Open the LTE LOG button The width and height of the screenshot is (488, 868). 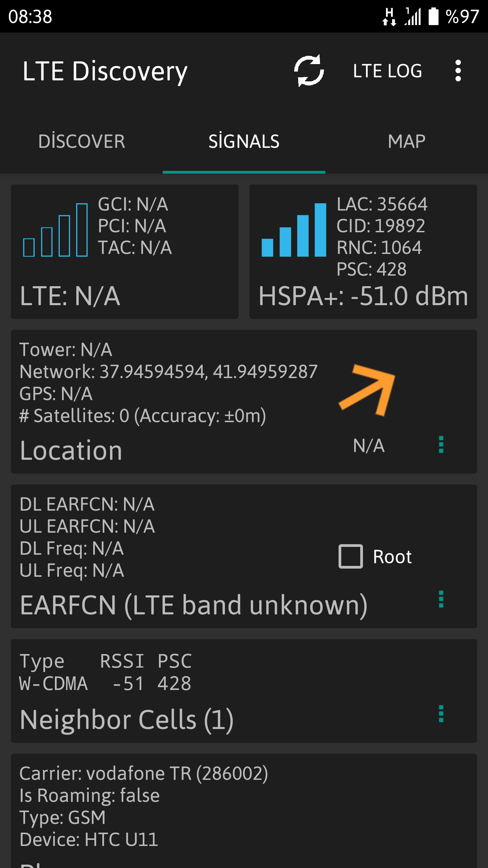(x=387, y=71)
